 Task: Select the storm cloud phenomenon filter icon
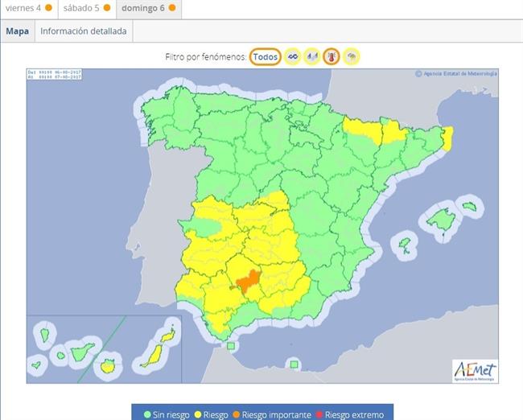pos(352,56)
